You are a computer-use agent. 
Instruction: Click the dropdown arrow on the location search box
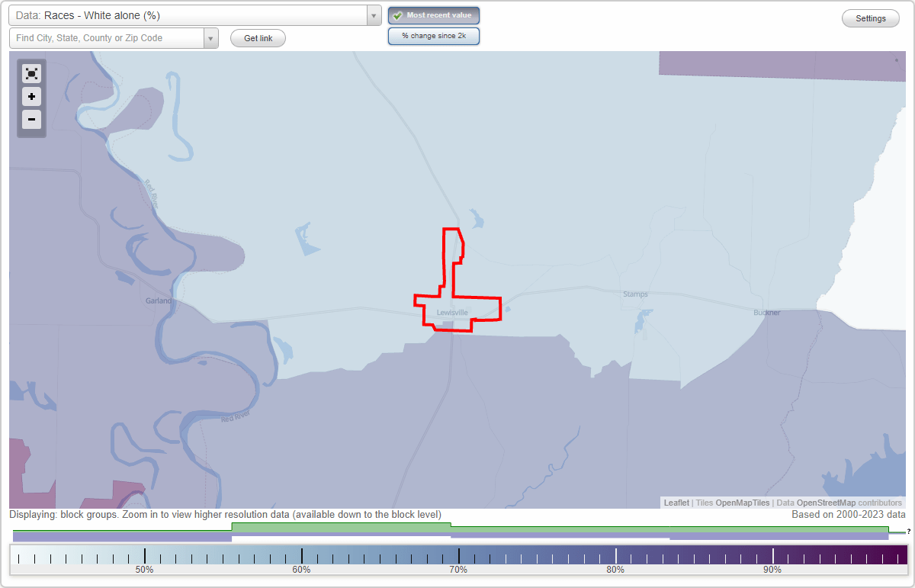point(212,37)
